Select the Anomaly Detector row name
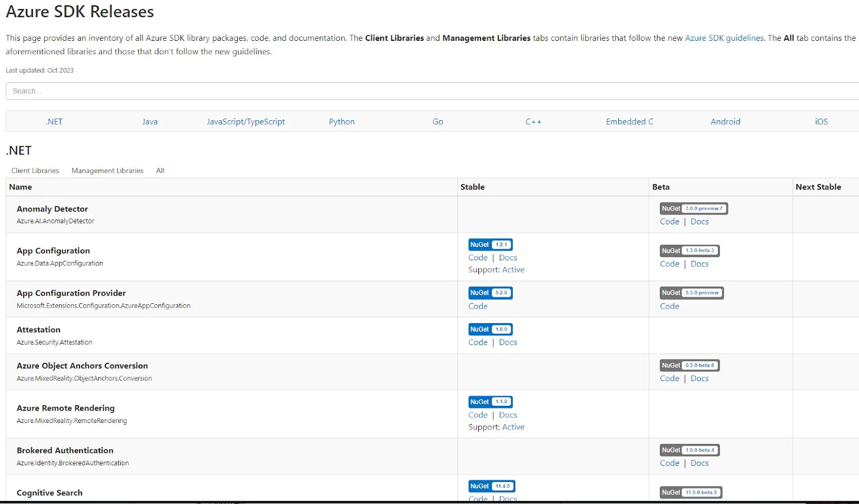Image resolution: width=859 pixels, height=504 pixels. [52, 209]
